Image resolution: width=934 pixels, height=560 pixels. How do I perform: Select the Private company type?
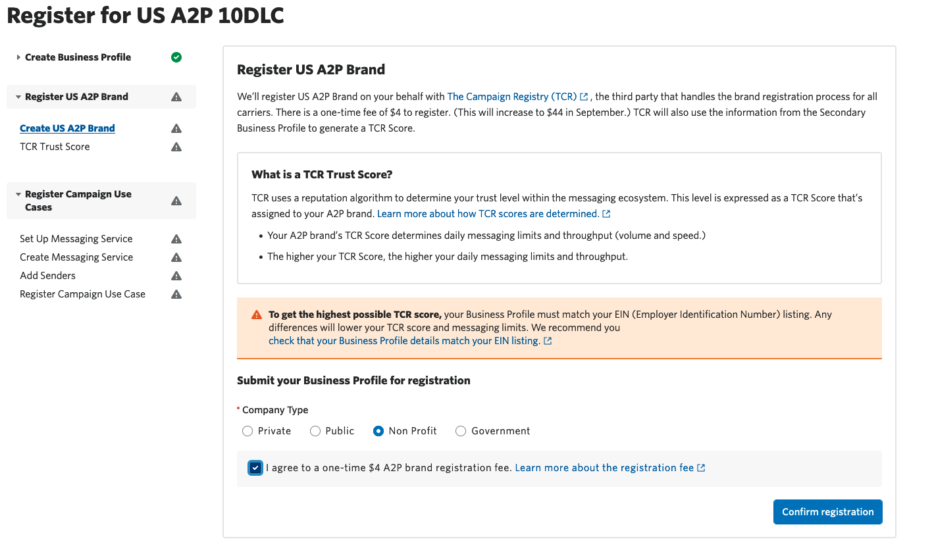click(x=247, y=431)
